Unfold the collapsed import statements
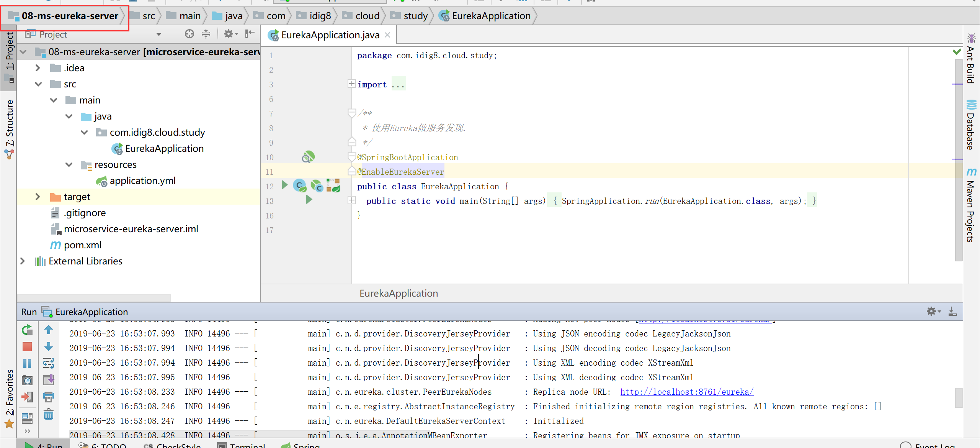 coord(351,84)
